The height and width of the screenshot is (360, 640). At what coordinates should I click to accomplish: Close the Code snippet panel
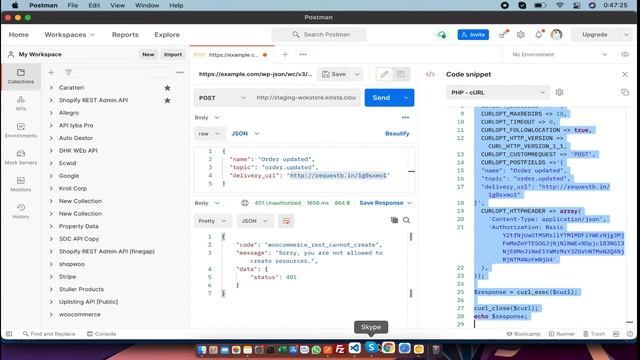(x=625, y=74)
